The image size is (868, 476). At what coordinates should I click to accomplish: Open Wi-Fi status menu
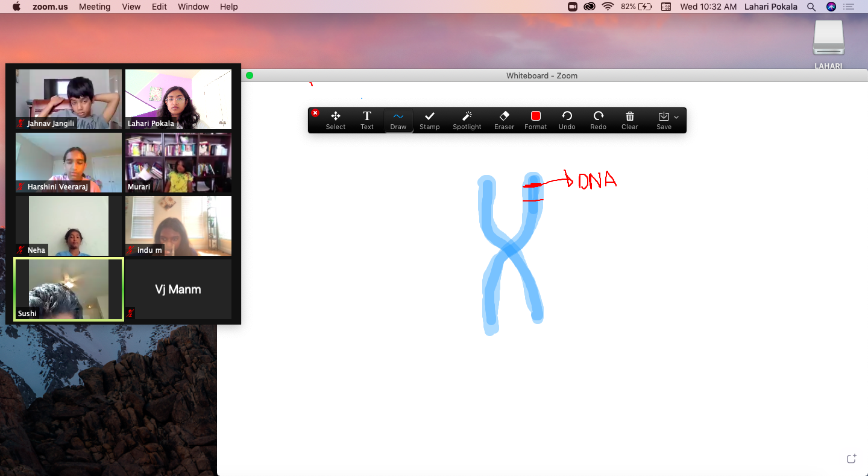coord(608,7)
